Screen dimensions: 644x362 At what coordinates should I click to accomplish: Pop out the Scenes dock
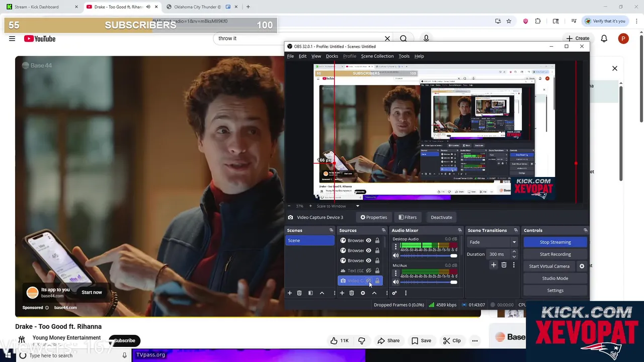[x=331, y=230]
